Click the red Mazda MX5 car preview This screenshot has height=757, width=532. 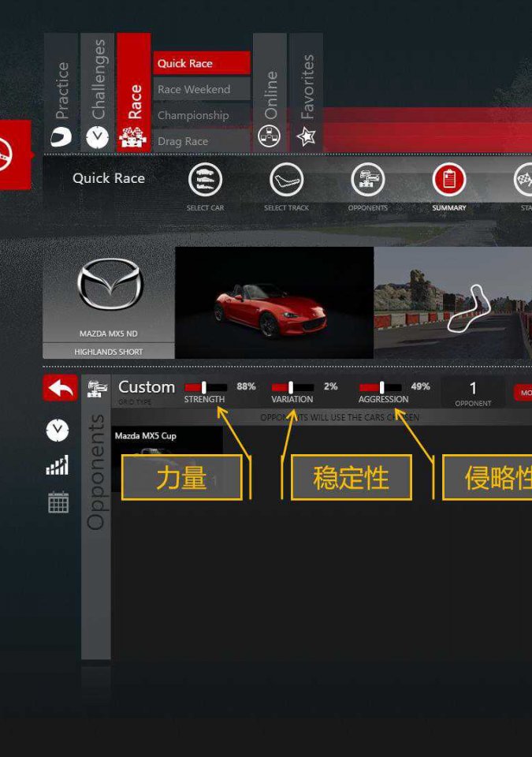(274, 303)
